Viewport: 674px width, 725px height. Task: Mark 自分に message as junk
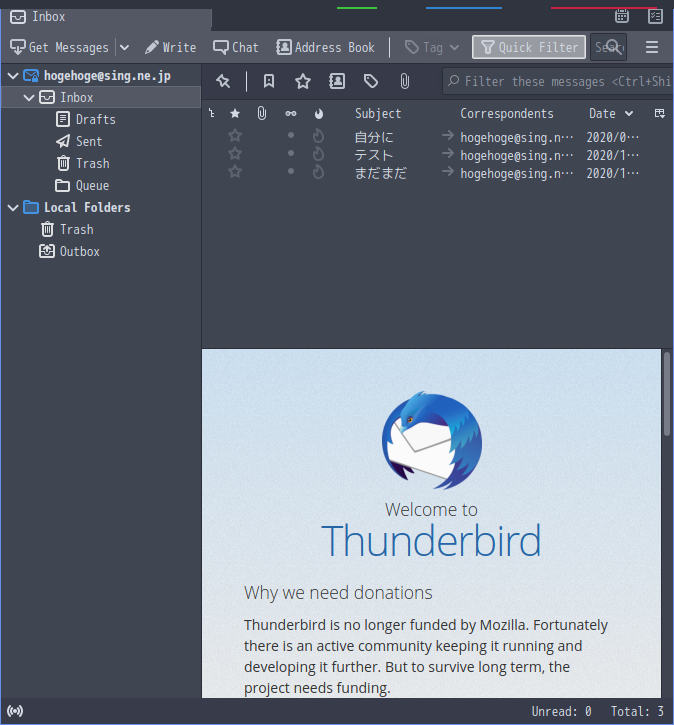(318, 136)
